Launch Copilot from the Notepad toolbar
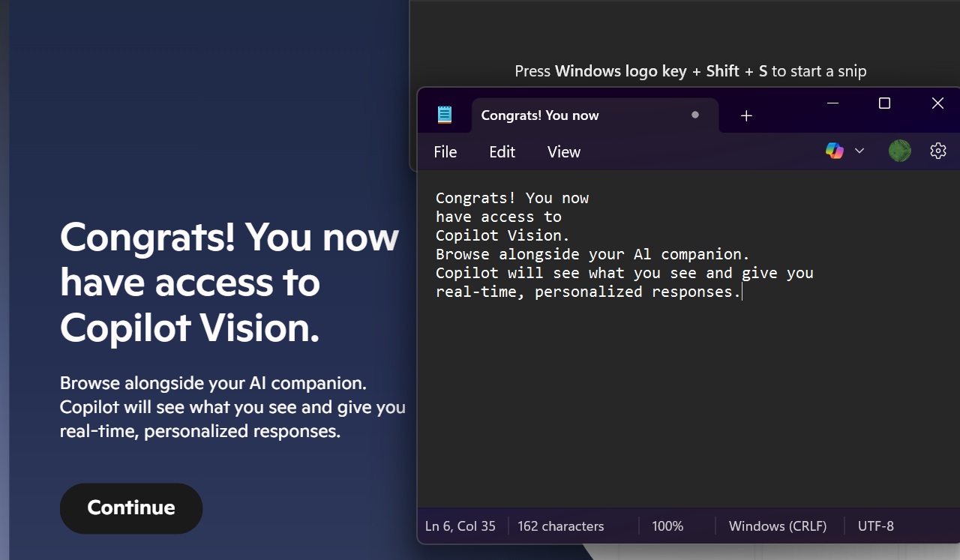Viewport: 960px width, 560px height. click(x=834, y=151)
